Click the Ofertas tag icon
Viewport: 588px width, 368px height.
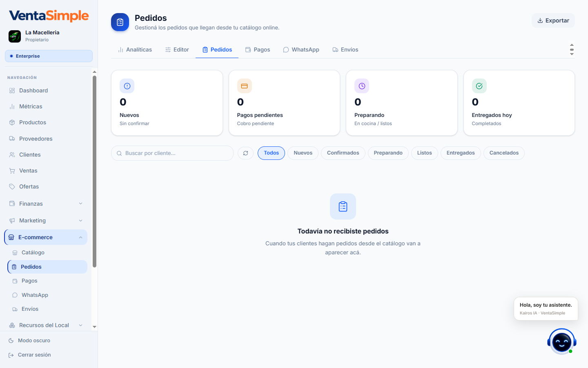(x=12, y=186)
